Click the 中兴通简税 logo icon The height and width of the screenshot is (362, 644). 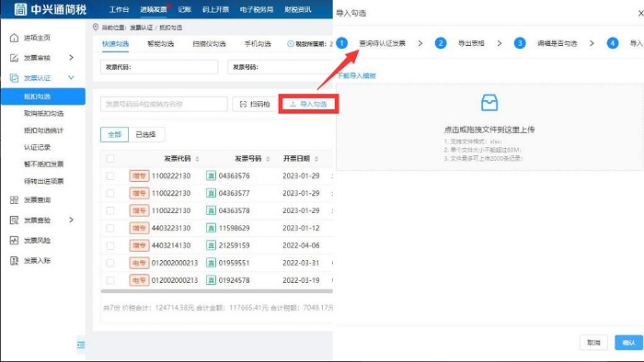point(20,9)
